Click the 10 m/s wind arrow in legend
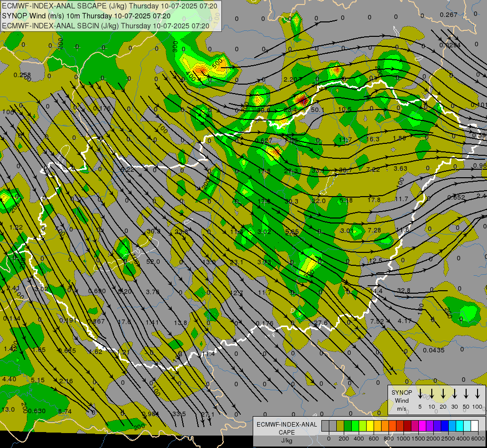This screenshot has width=487, height=448. tap(432, 394)
